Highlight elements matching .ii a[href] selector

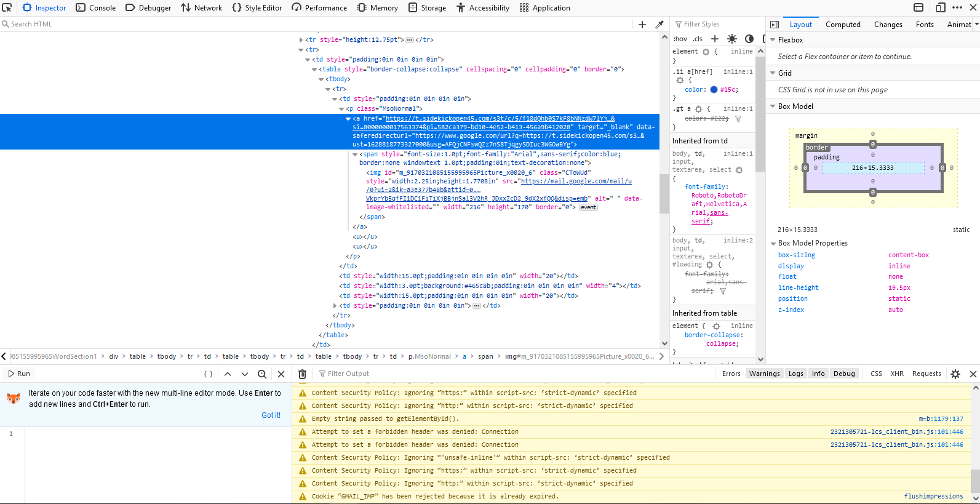[680, 80]
